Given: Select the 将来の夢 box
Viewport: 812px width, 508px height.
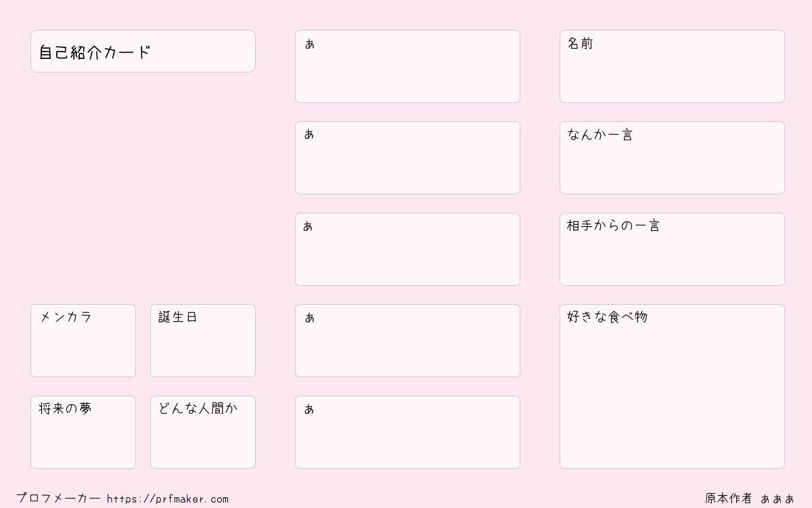Looking at the screenshot, I should [83, 432].
